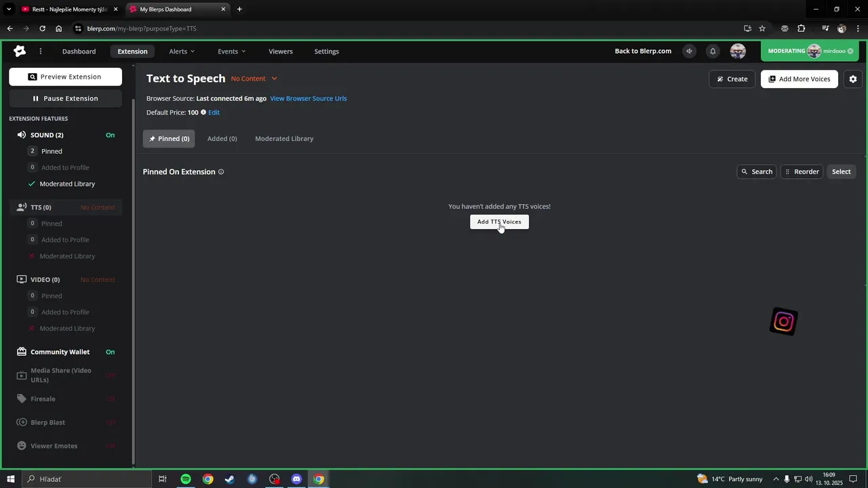The height and width of the screenshot is (488, 868).
Task: Bookmark this page with star icon
Action: pos(762,28)
